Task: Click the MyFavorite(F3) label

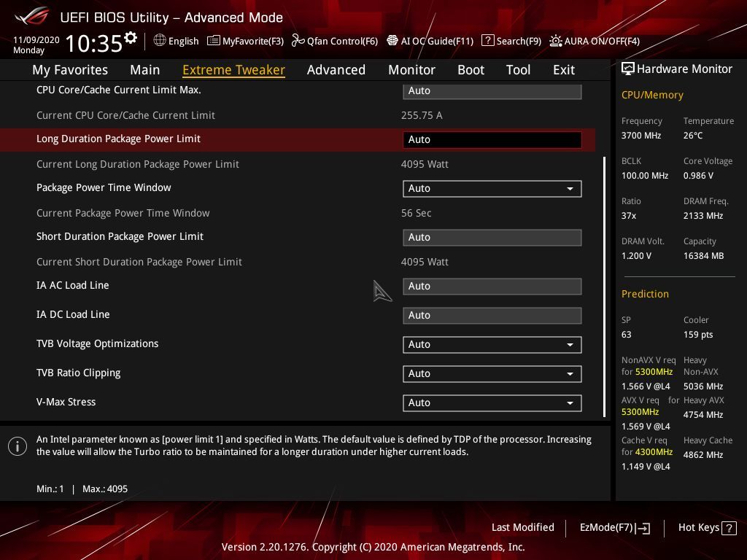Action: (253, 42)
